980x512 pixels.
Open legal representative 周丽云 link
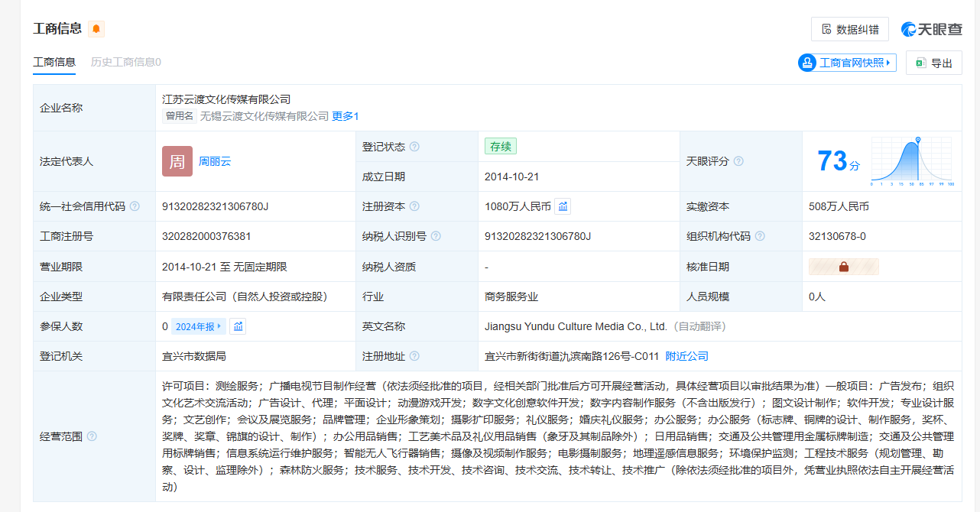click(215, 161)
